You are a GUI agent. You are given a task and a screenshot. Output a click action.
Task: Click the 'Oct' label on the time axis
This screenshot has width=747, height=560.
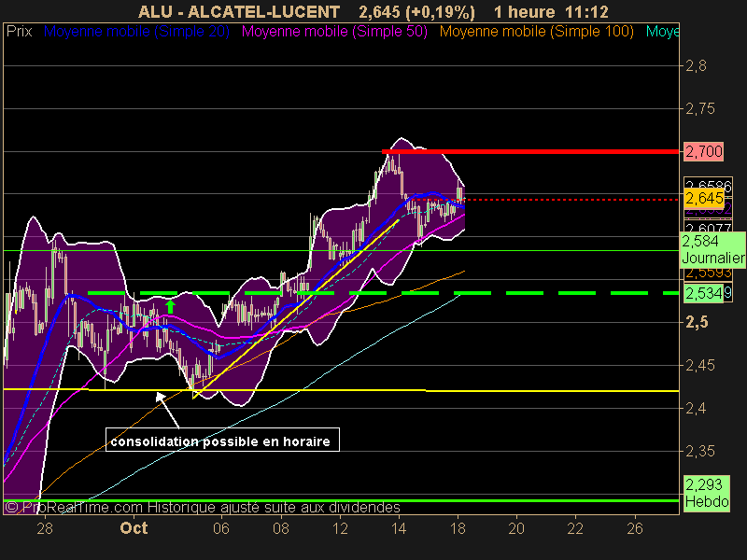point(134,528)
